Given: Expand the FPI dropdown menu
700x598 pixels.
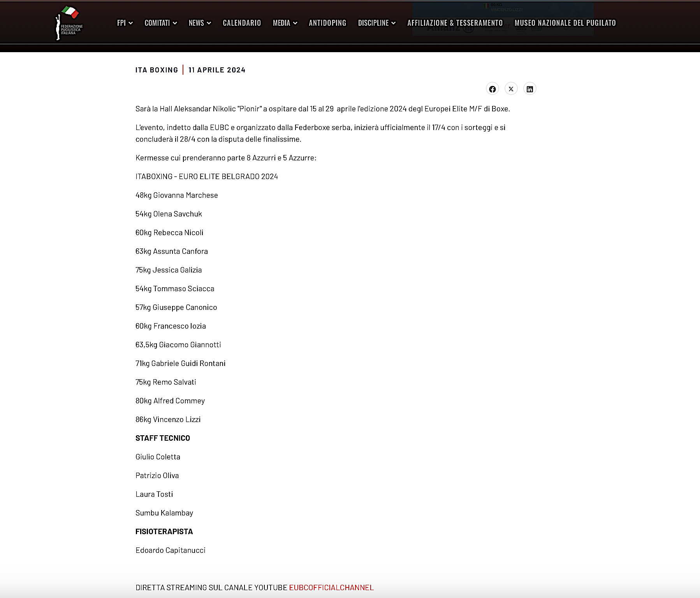Looking at the screenshot, I should click(125, 23).
